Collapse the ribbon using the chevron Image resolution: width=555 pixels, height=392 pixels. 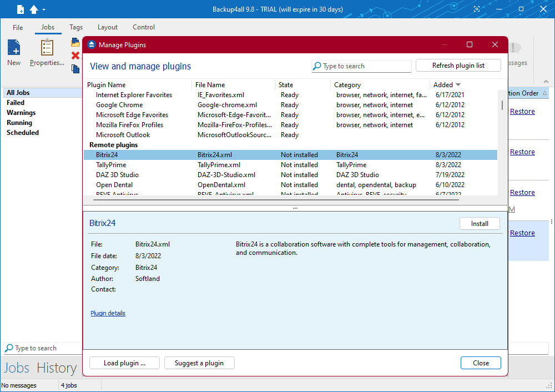click(546, 82)
